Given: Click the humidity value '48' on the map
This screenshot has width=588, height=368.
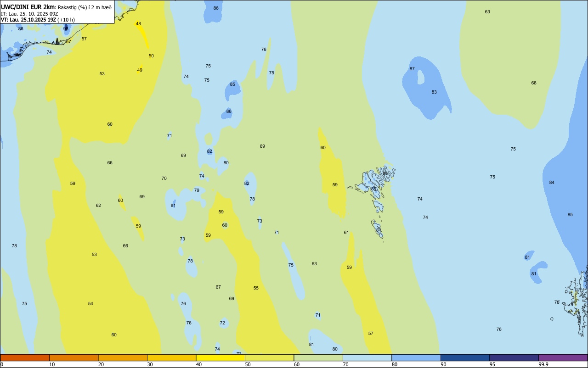Looking at the screenshot, I should (138, 23).
